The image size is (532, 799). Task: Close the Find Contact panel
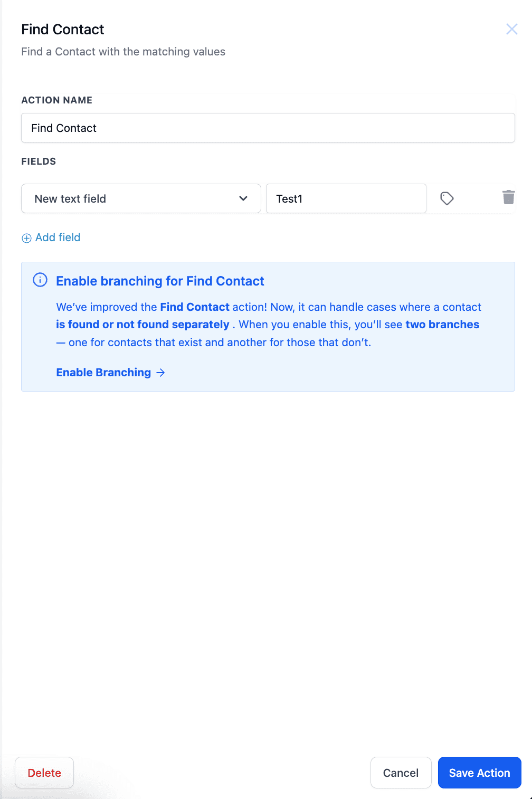click(512, 29)
